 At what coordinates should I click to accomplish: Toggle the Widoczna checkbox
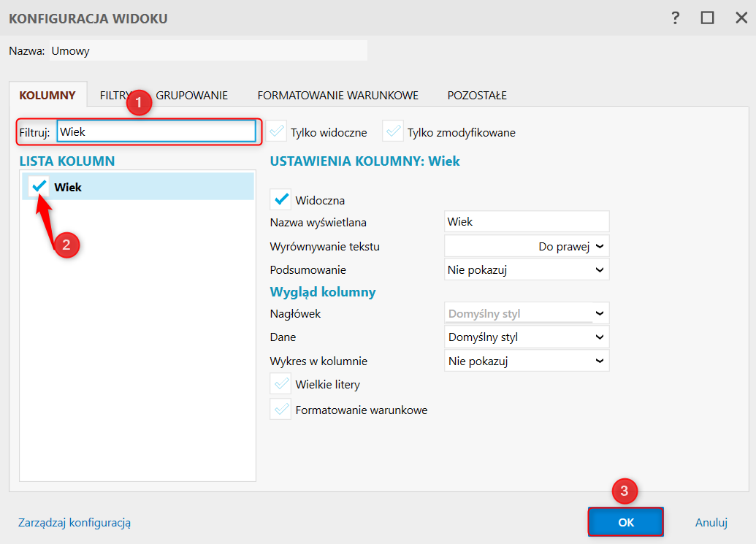pos(280,199)
